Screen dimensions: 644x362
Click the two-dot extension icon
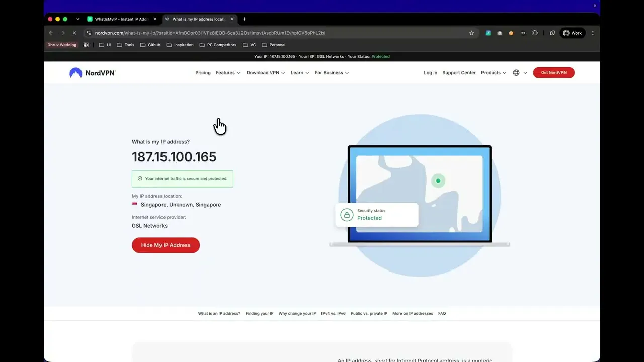(x=523, y=33)
